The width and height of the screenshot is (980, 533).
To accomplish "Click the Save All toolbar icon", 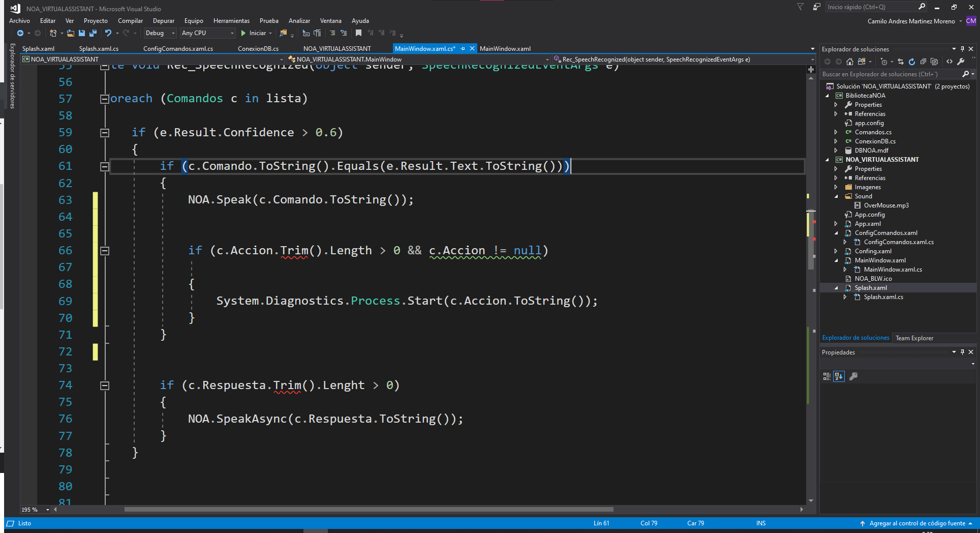I will (93, 33).
